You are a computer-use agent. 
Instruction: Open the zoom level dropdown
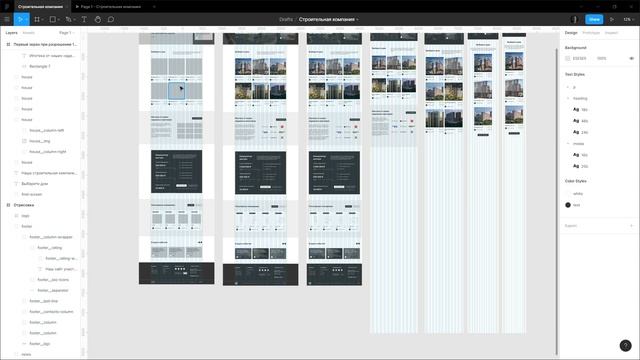[x=628, y=19]
